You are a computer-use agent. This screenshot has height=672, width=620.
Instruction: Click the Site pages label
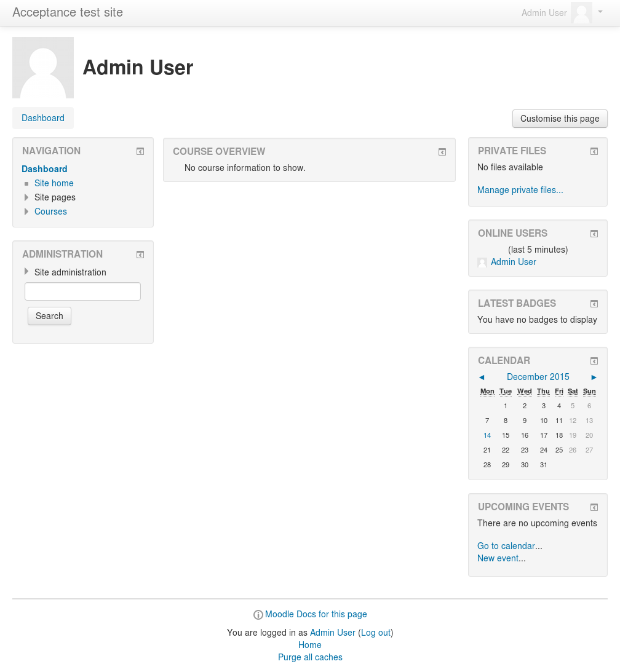pyautogui.click(x=55, y=197)
